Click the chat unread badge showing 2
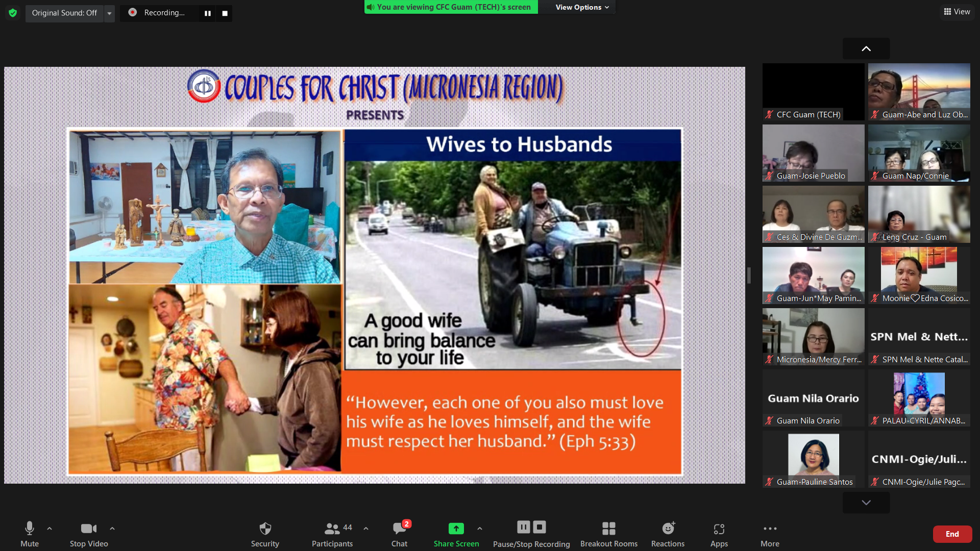This screenshot has height=551, width=980. 407,524
